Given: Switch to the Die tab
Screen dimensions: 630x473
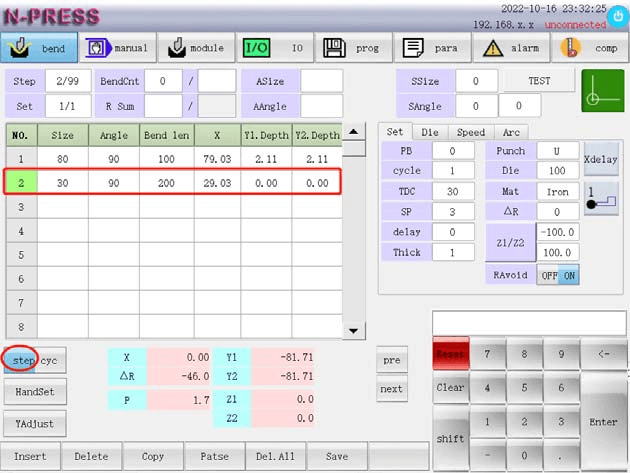Looking at the screenshot, I should 429,132.
